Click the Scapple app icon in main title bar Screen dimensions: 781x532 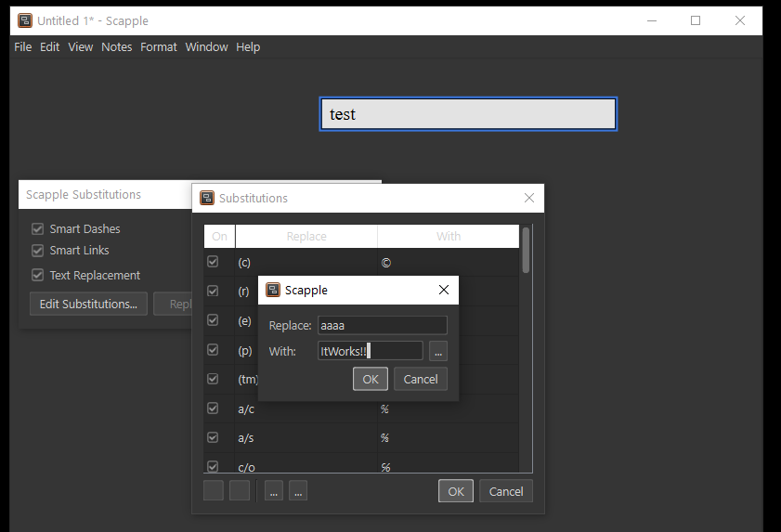25,20
